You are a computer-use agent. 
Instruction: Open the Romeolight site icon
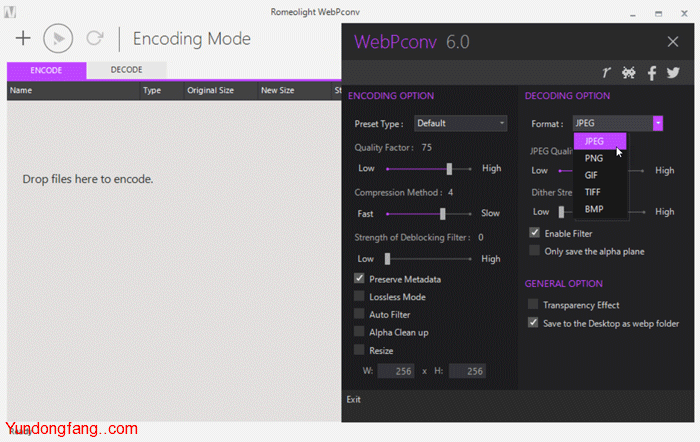(x=606, y=72)
